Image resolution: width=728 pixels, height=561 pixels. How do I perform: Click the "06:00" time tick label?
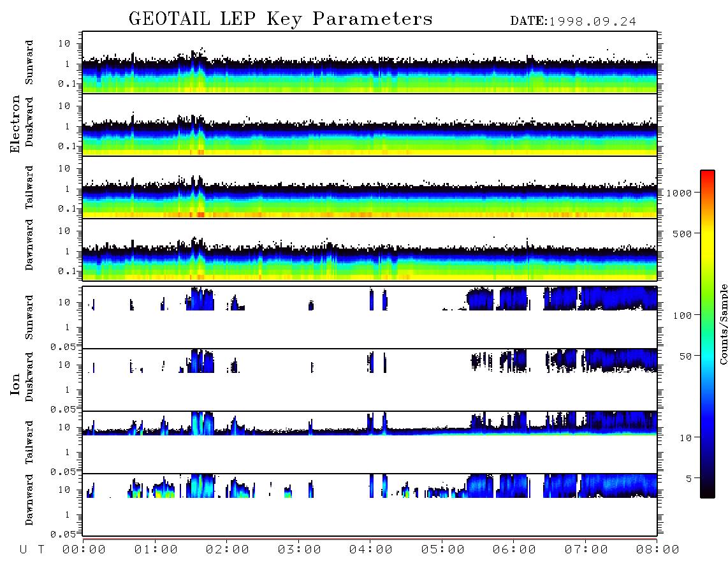[514, 550]
